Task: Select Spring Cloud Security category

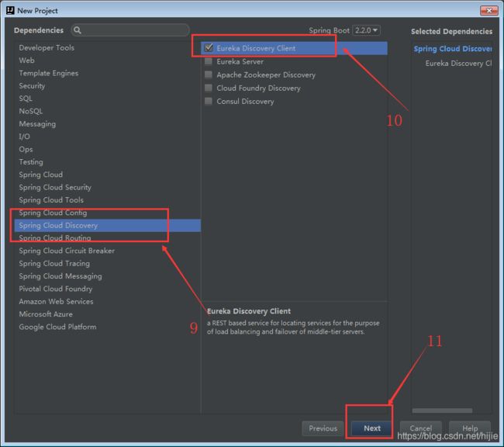Action: coord(107,187)
